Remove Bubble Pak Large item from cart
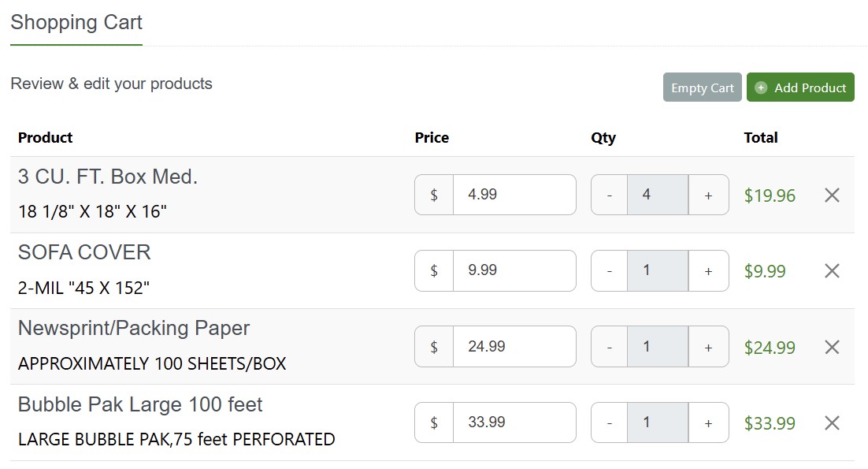Image resolution: width=868 pixels, height=469 pixels. (x=832, y=423)
